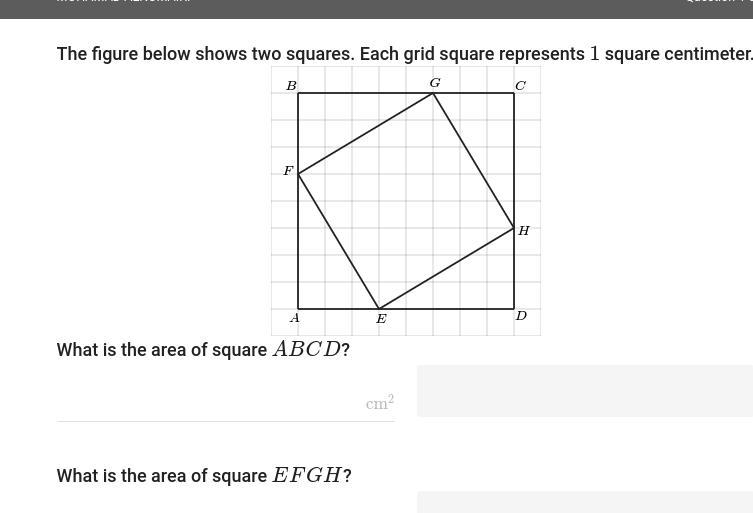Click vertex label D in the figure
Image resolution: width=753 pixels, height=513 pixels.
coord(521,316)
